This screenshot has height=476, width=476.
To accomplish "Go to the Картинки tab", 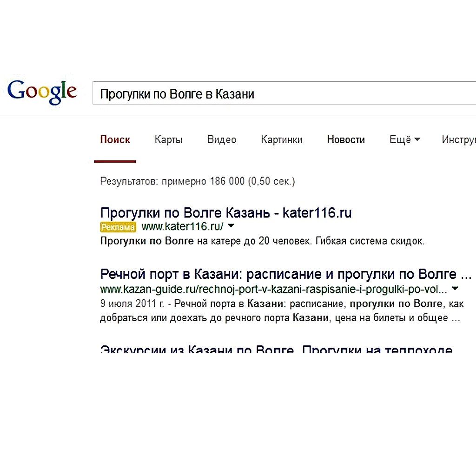I will [282, 140].
